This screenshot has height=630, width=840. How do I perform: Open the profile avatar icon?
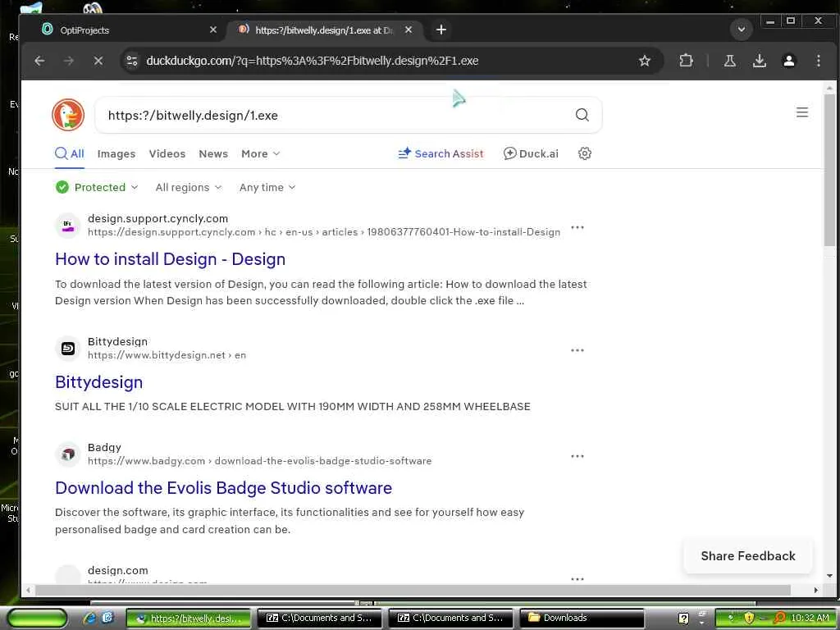click(x=788, y=61)
